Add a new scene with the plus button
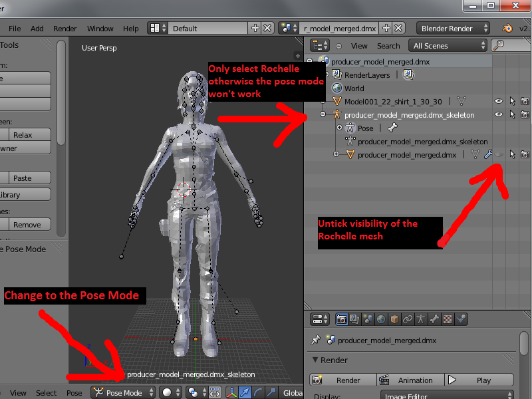The width and height of the screenshot is (532, 399). coord(386,28)
